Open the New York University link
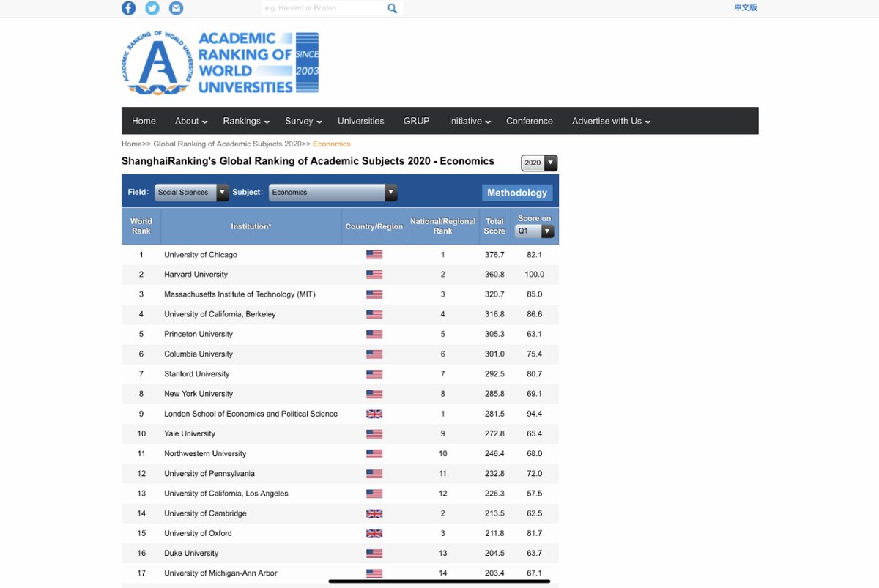Image resolution: width=879 pixels, height=588 pixels. (x=199, y=394)
